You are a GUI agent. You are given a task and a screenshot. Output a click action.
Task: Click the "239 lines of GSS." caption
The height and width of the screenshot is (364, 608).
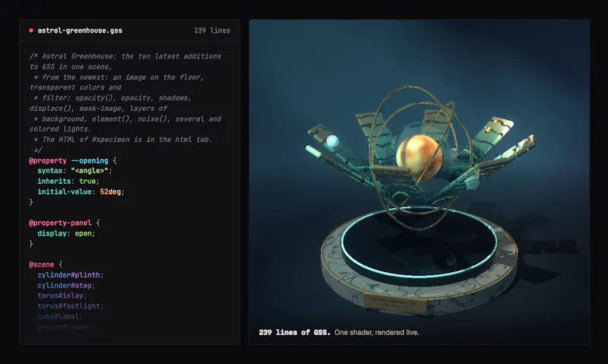[295, 332]
